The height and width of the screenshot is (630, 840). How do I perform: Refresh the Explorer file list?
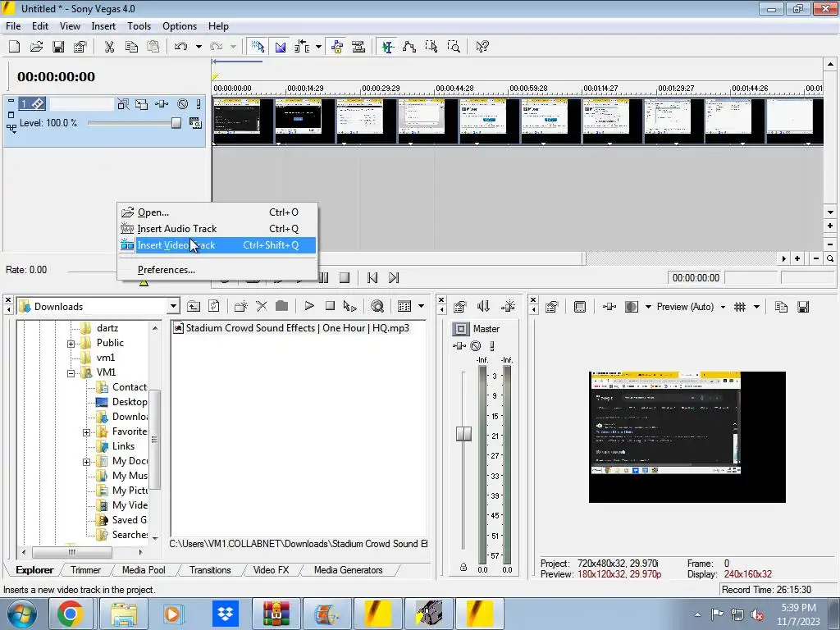click(x=214, y=307)
